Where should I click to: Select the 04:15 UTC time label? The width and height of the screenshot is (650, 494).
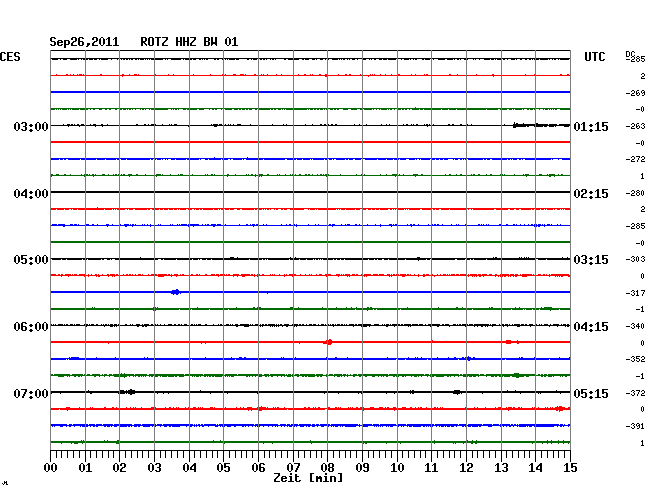591,327
